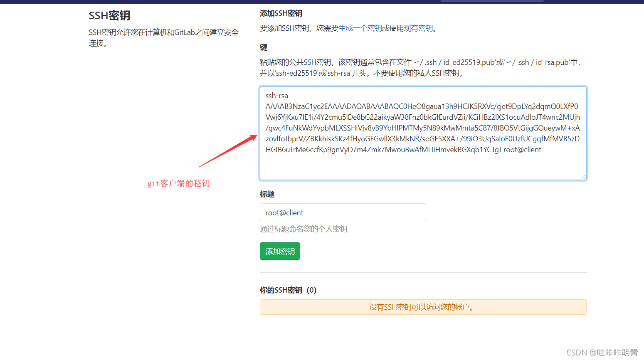Open the 生成一个密钥 link

[x=360, y=28]
